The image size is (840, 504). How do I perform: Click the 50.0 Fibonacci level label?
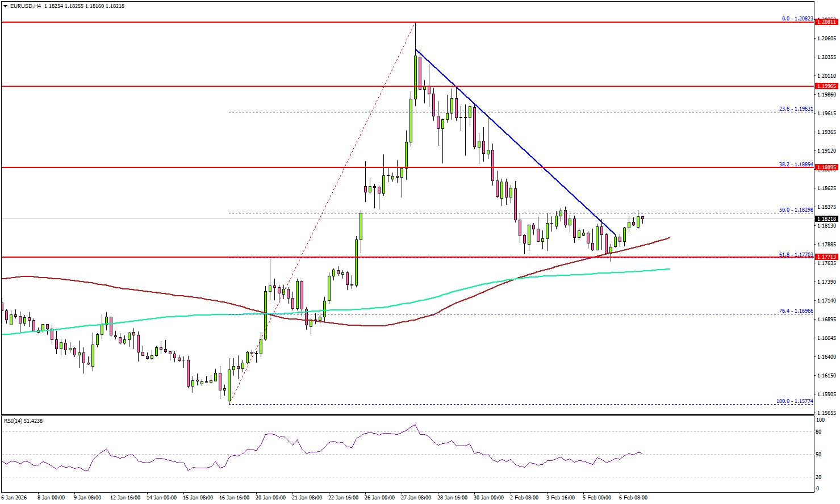[796, 210]
